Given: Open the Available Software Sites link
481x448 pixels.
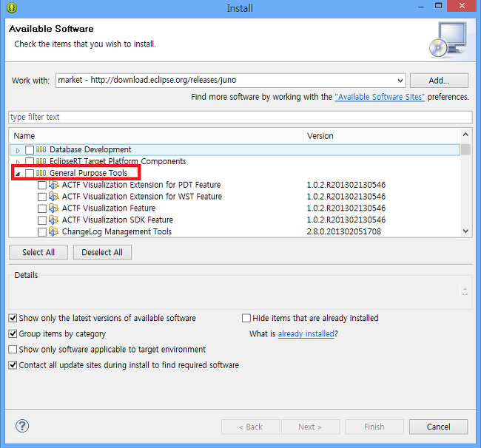Looking at the screenshot, I should click(380, 97).
